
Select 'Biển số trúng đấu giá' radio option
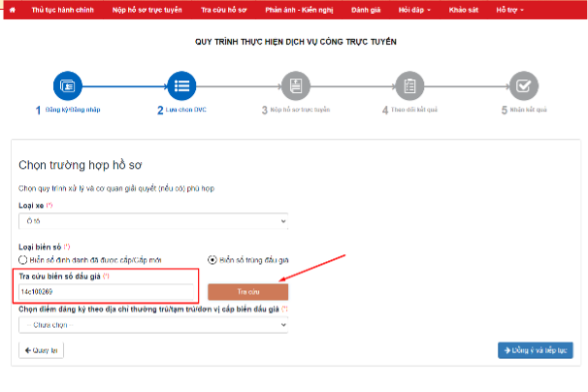212,260
